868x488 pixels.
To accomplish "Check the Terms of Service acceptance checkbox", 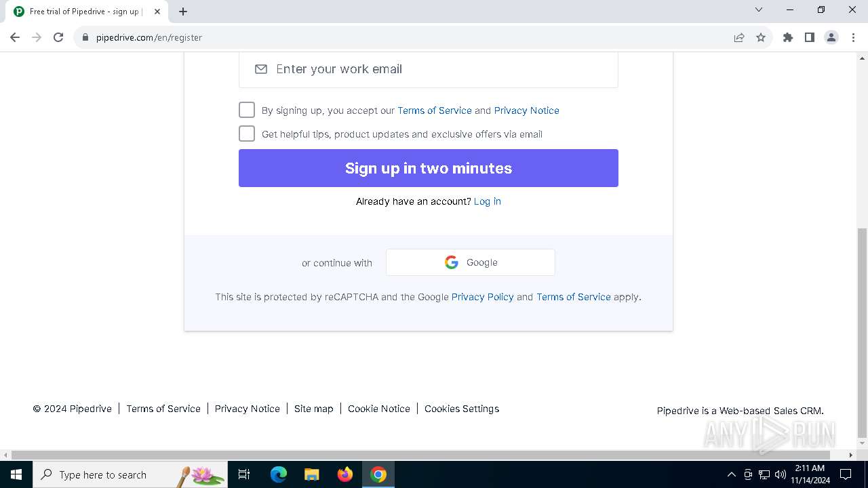I will [247, 110].
